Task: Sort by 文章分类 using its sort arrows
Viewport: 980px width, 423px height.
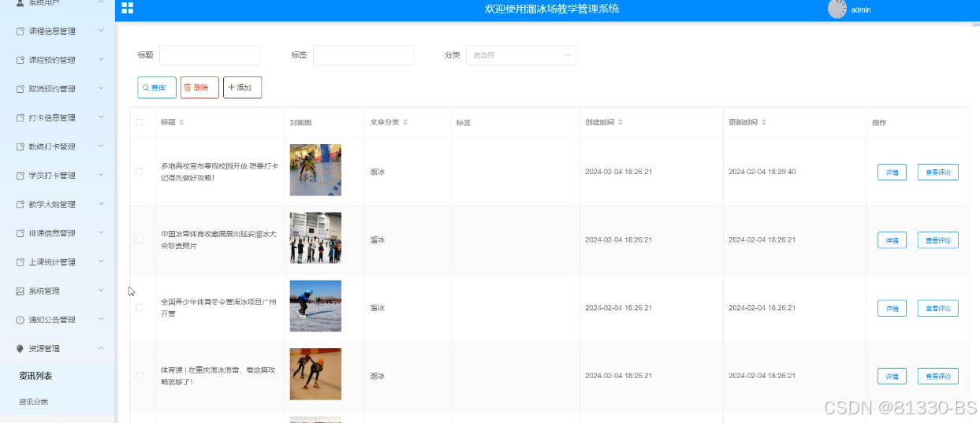Action: pos(404,122)
